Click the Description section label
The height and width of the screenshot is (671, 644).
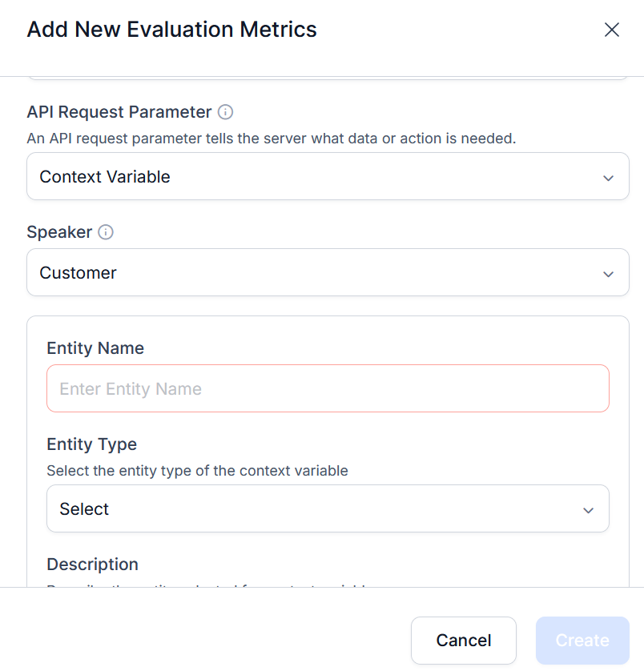click(92, 565)
